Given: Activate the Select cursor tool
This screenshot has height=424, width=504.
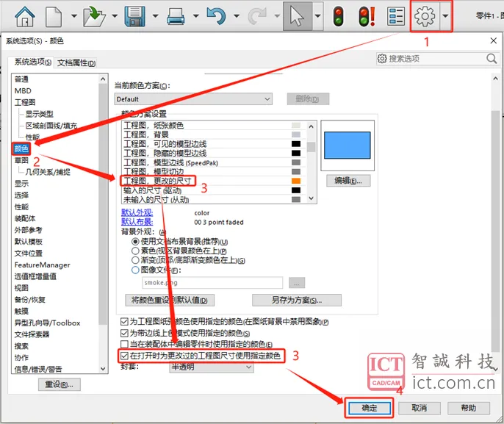Looking at the screenshot, I should 297,16.
